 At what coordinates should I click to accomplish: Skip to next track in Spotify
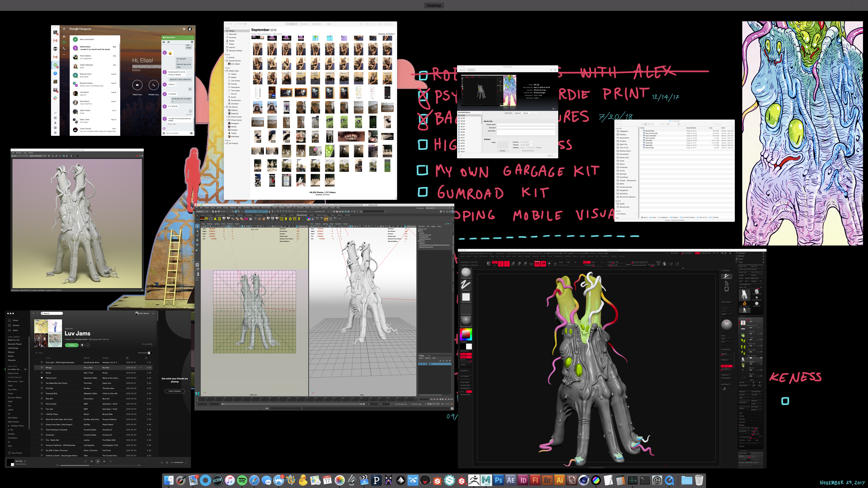[104, 461]
